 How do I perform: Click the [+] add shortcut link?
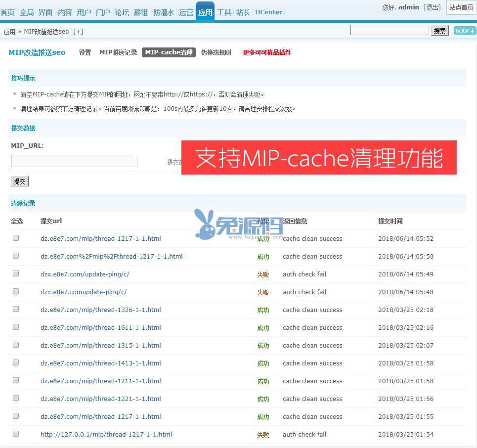click(x=78, y=32)
